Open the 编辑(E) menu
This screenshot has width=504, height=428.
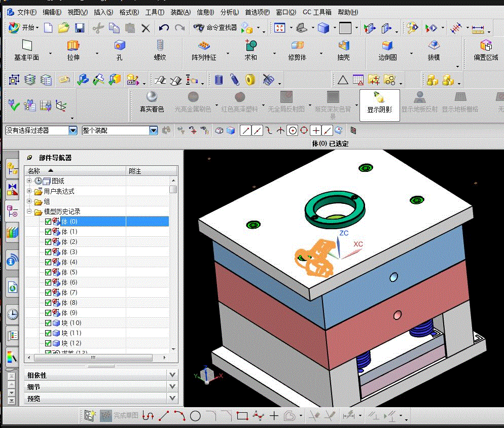[52, 12]
